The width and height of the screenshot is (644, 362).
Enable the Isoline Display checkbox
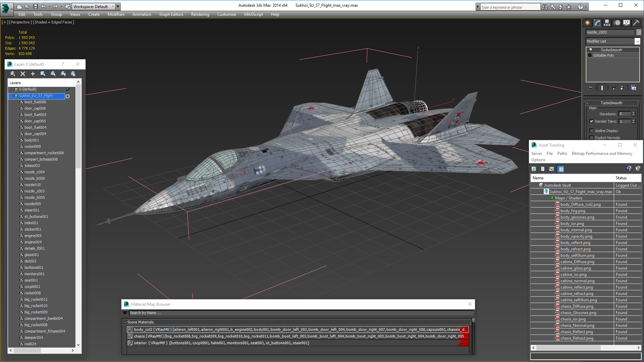click(591, 131)
